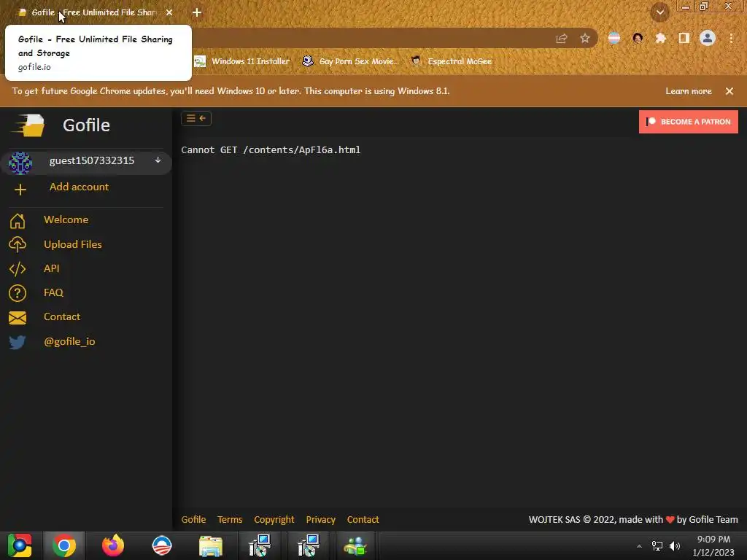
Task: Open the Chrome side panel icon
Action: coord(684,38)
